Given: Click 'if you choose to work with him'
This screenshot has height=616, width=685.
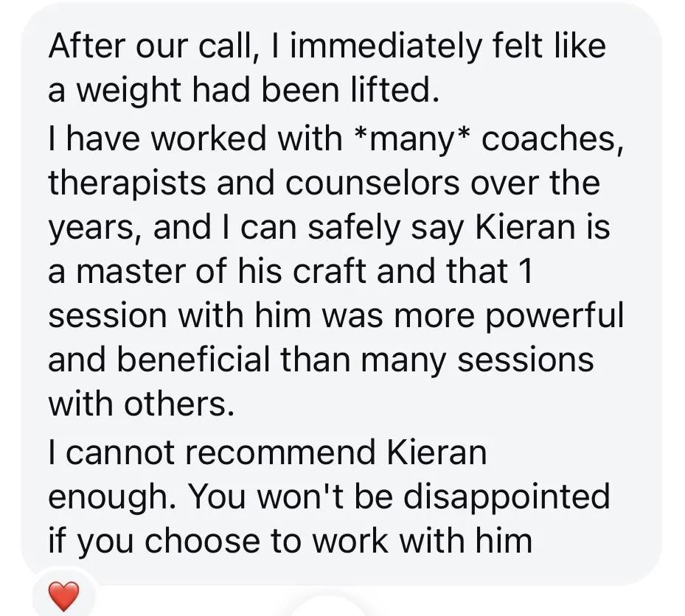Looking at the screenshot, I should (x=290, y=542).
